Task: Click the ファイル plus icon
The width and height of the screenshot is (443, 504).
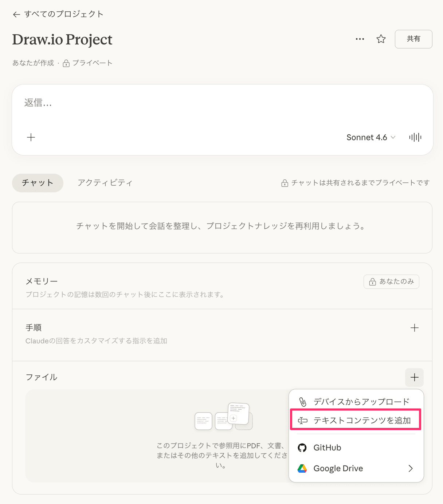Action: coord(414,377)
